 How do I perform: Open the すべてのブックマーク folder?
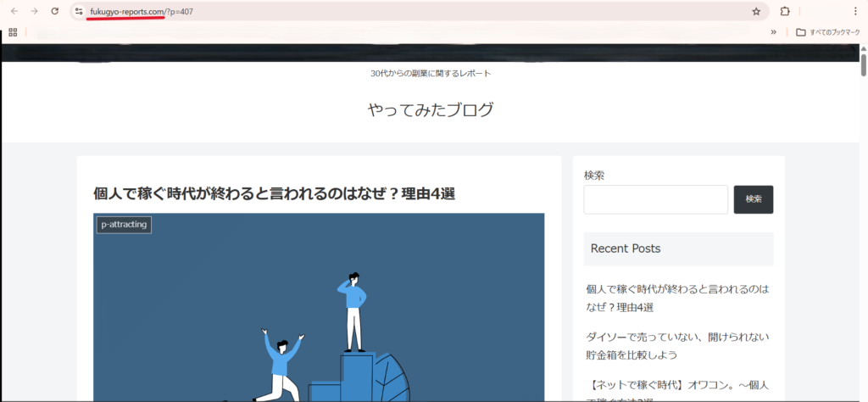pos(828,32)
